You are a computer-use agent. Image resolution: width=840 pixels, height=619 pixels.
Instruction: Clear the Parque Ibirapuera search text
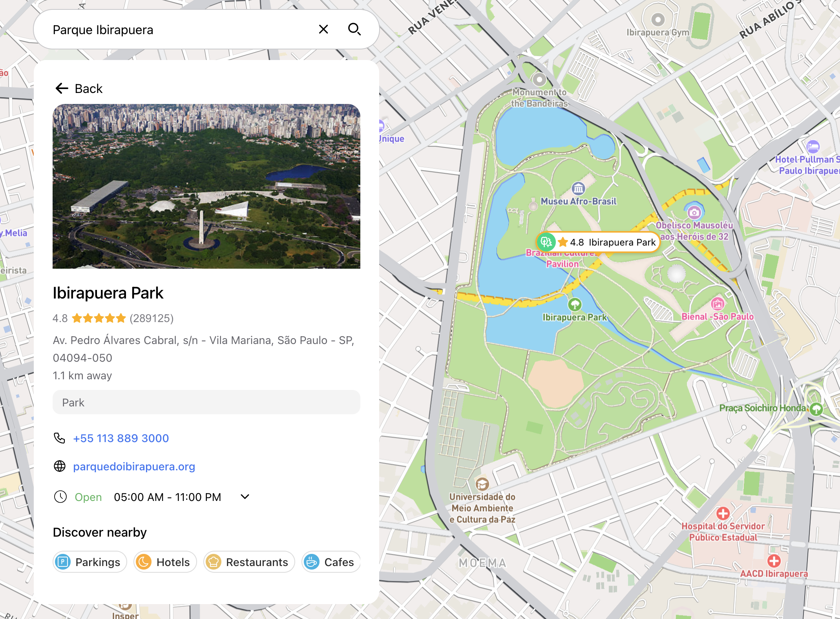323,29
